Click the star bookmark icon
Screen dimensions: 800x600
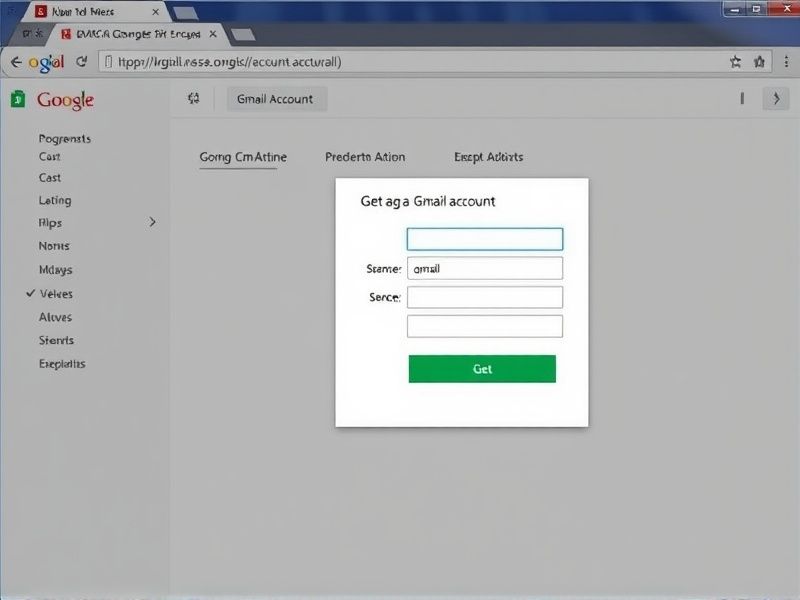pos(735,62)
